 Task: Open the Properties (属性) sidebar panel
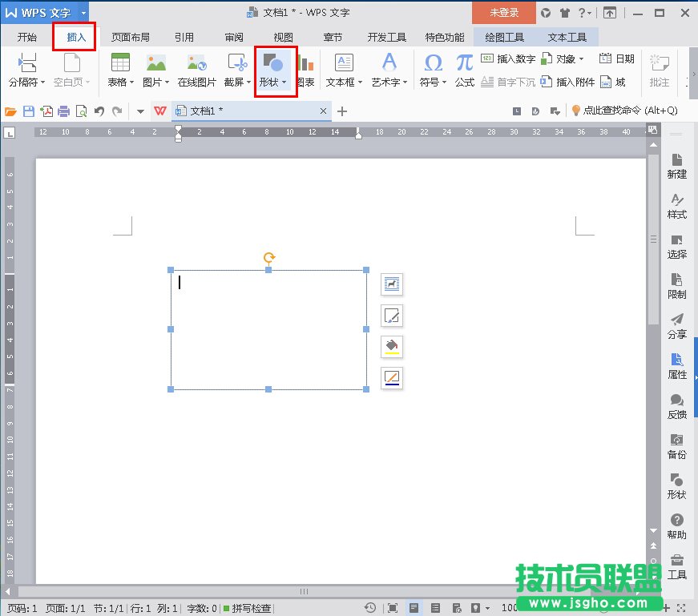(x=677, y=366)
